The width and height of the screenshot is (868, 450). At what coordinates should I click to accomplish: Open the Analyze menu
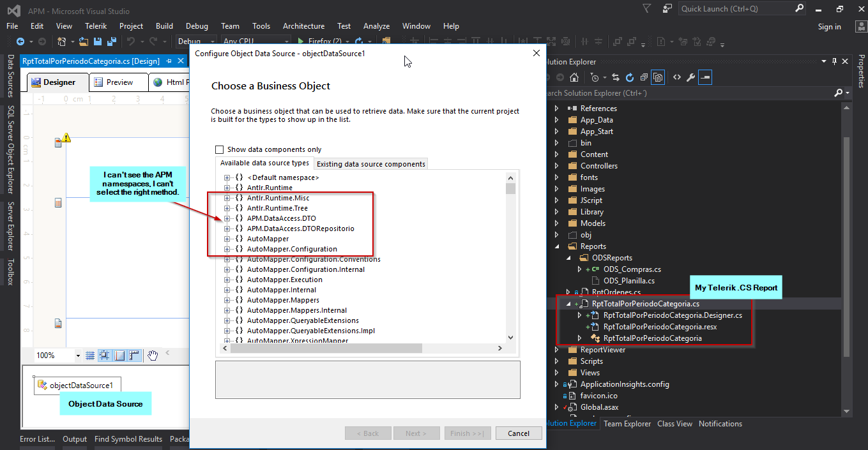[376, 26]
